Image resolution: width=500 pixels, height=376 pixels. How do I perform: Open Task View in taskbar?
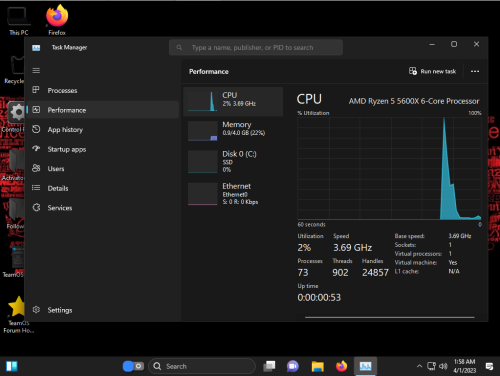(x=269, y=366)
